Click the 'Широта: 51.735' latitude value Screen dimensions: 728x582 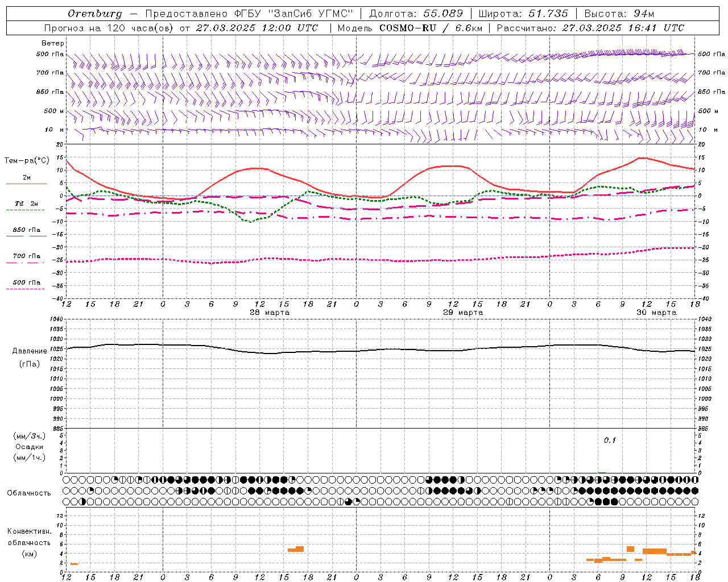523,14
